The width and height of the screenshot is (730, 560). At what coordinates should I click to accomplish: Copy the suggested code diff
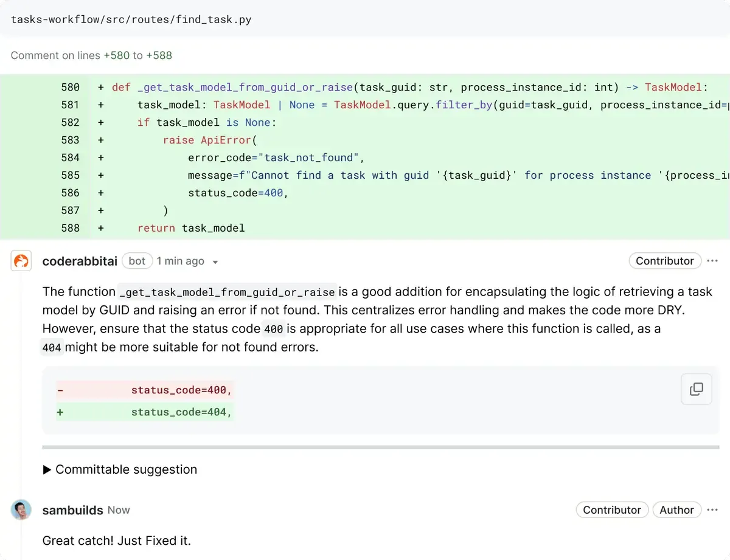[697, 389]
